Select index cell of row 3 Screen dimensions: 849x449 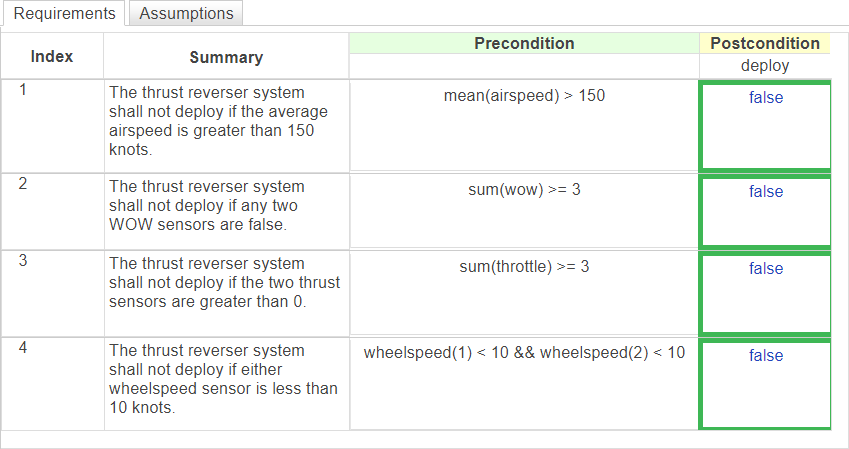(53, 293)
